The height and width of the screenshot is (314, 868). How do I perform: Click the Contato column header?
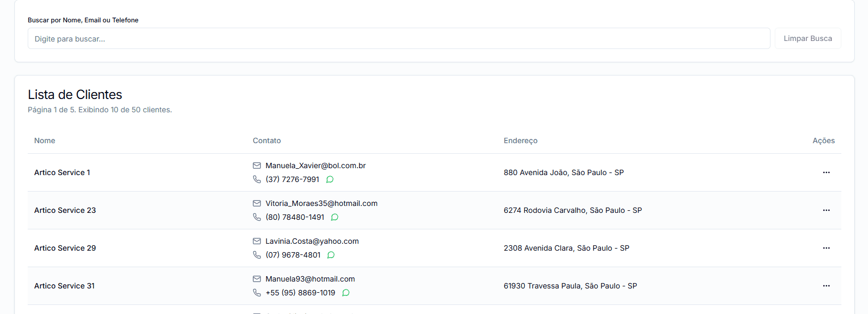tap(266, 141)
